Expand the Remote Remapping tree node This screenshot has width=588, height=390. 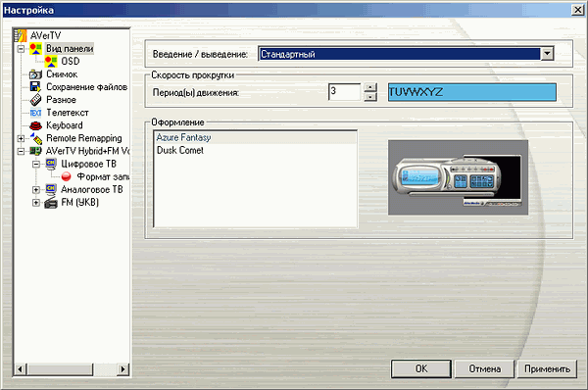pos(21,138)
